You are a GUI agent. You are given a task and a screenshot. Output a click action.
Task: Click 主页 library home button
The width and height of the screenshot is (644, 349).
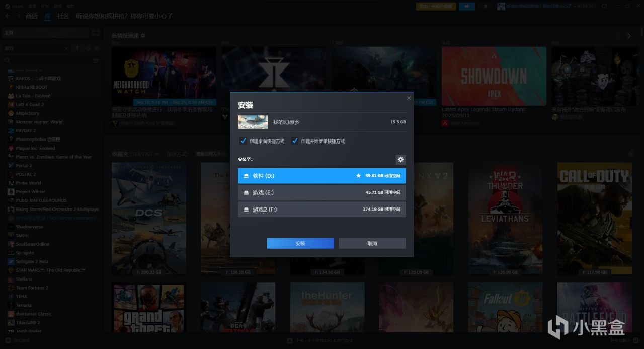click(45, 33)
